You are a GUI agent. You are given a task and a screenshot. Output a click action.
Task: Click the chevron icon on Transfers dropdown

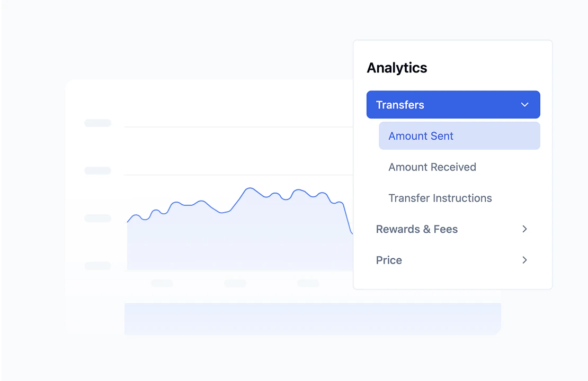tap(524, 104)
